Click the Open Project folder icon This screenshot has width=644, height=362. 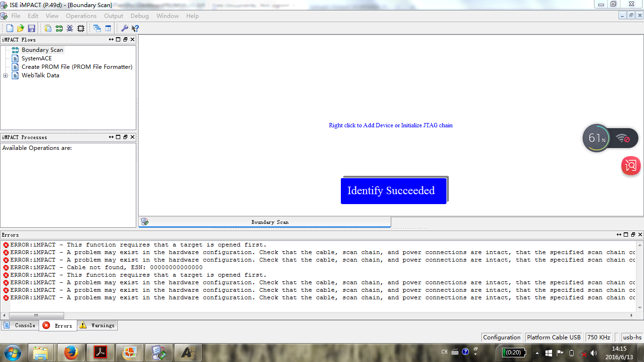pyautogui.click(x=20, y=28)
